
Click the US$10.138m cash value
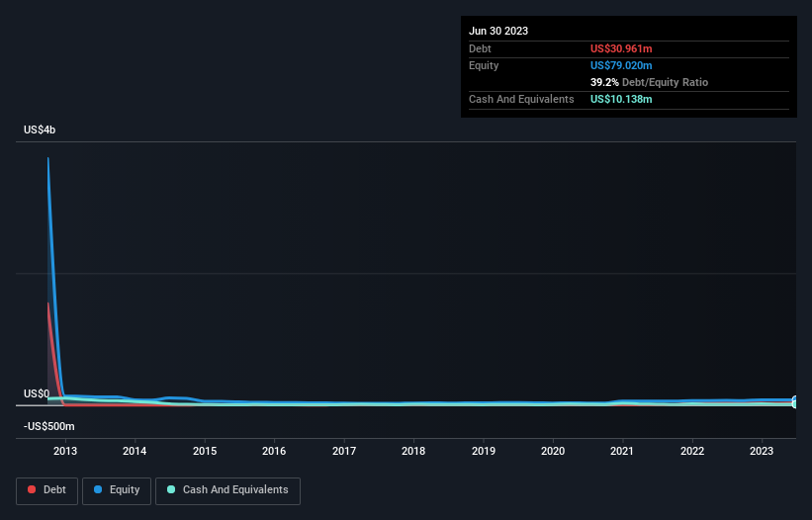pos(621,99)
